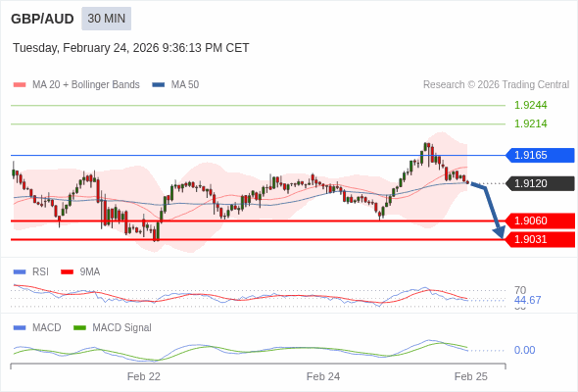Click the RSI 70 level label
The width and height of the screenshot is (578, 392).
pyautogui.click(x=520, y=290)
